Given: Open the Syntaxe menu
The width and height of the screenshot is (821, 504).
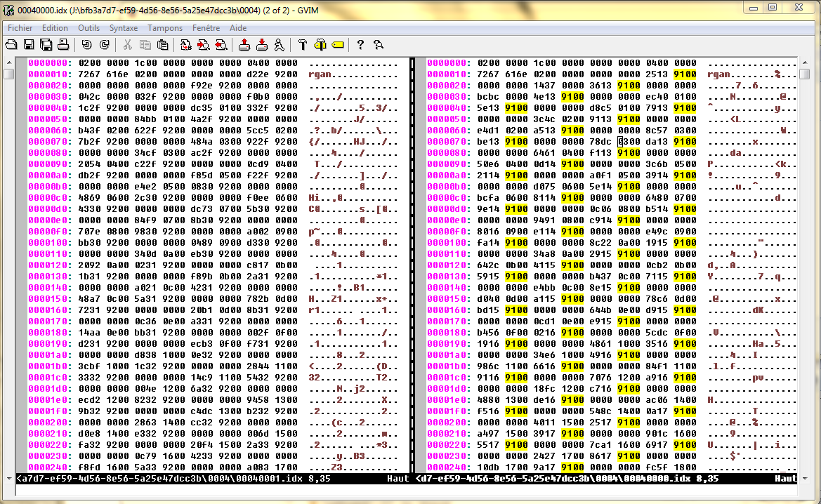Looking at the screenshot, I should (x=124, y=28).
